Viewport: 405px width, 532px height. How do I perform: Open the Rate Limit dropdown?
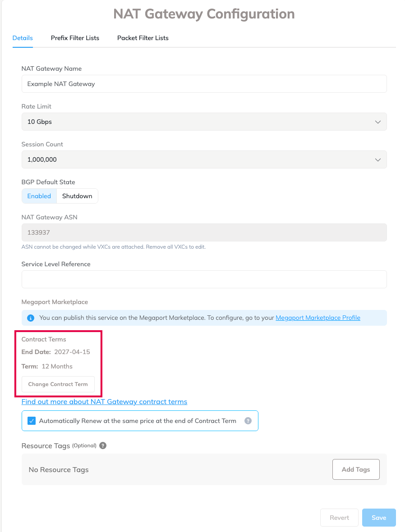tap(204, 122)
